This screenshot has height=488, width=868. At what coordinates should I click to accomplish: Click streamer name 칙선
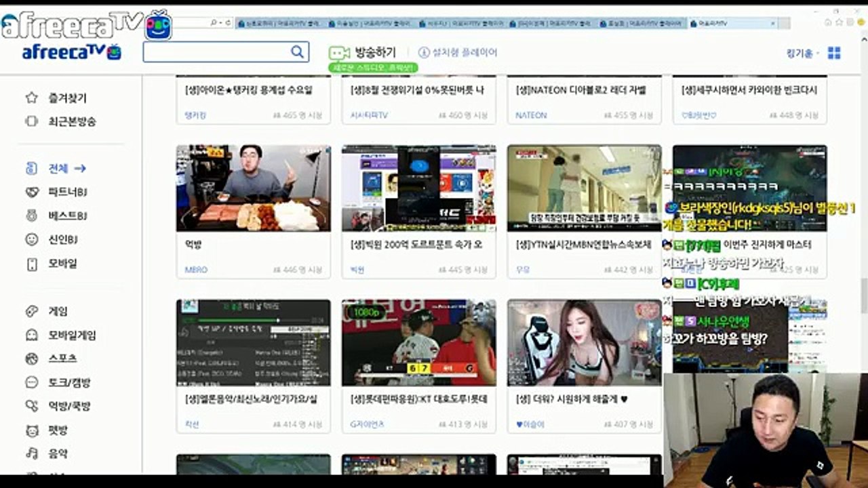tap(192, 424)
